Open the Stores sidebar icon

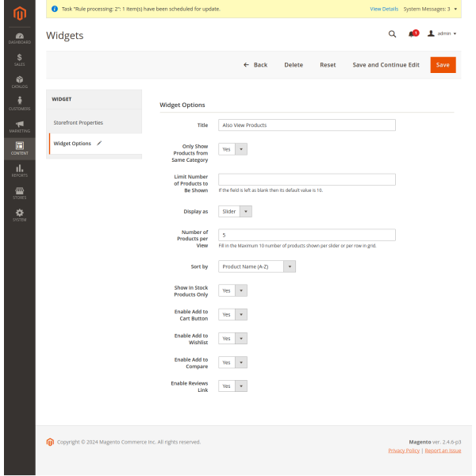click(x=17, y=192)
